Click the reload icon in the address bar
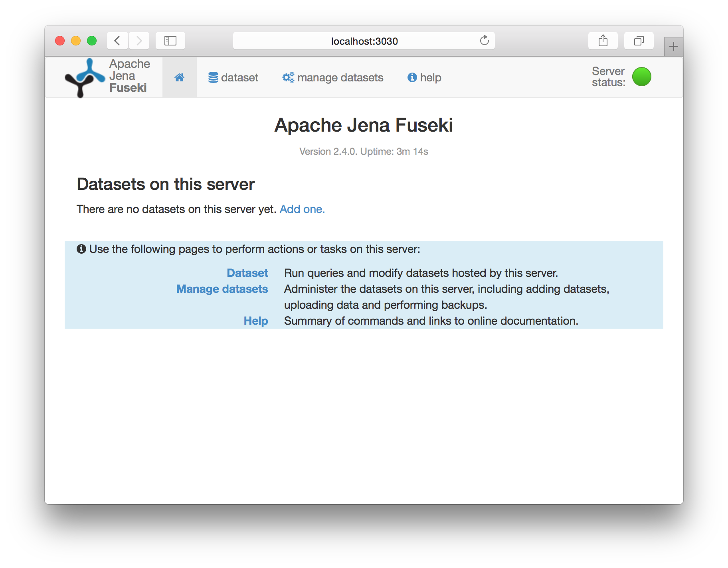The image size is (728, 568). 485,40
